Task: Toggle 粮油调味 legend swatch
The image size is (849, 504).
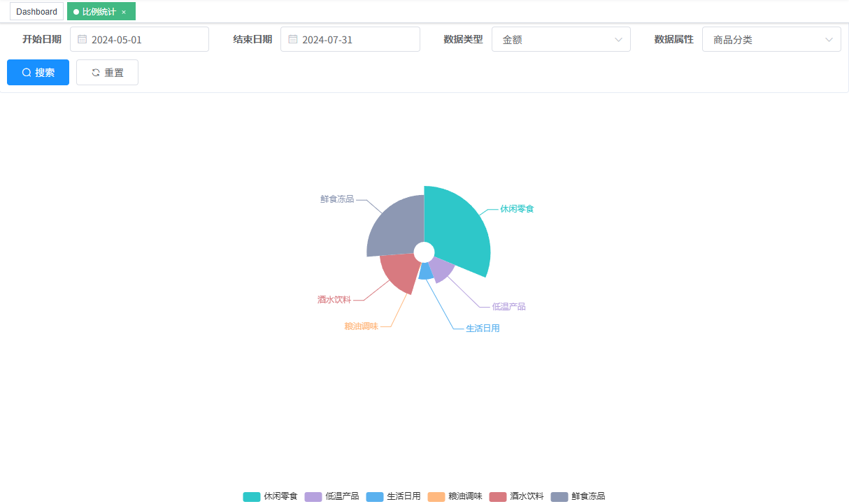Action: coord(436,496)
